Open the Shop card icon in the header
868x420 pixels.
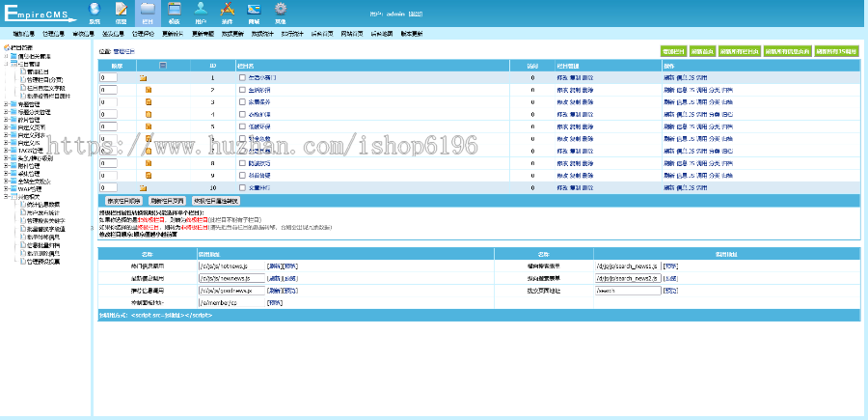(x=254, y=9)
